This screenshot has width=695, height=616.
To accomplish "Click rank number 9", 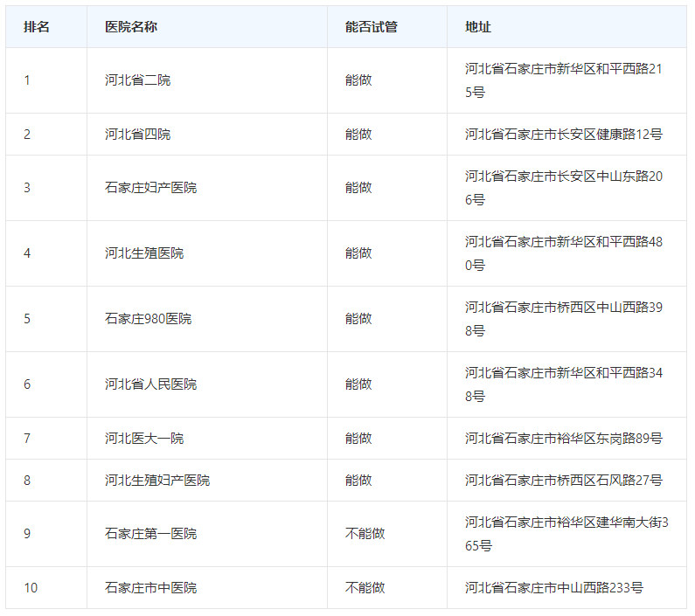I will [27, 534].
